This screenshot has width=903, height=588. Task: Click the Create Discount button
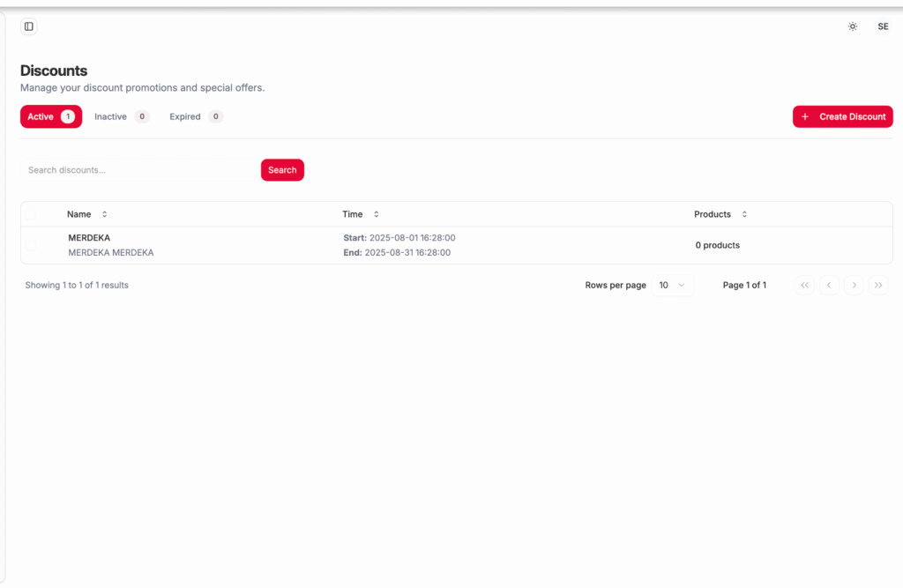[842, 116]
